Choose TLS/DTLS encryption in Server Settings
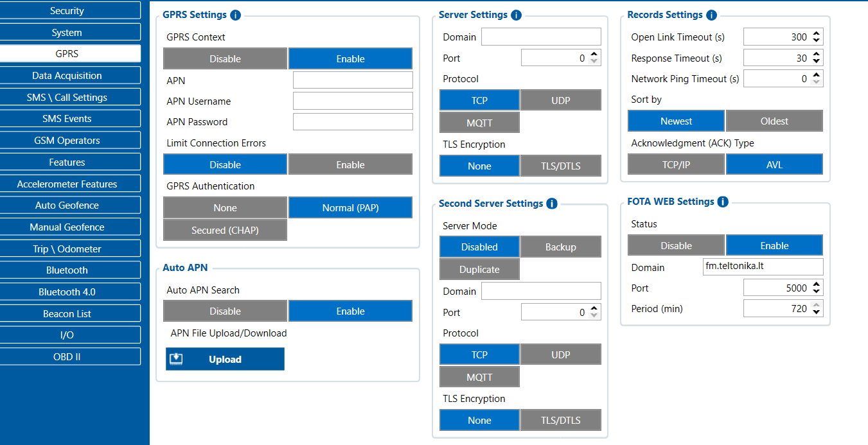Image resolution: width=868 pixels, height=445 pixels. pos(561,166)
